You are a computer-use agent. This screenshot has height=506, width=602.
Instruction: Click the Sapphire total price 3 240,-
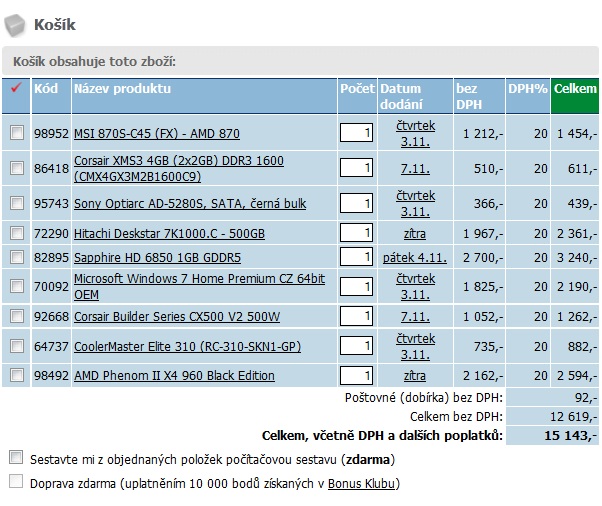point(577,257)
